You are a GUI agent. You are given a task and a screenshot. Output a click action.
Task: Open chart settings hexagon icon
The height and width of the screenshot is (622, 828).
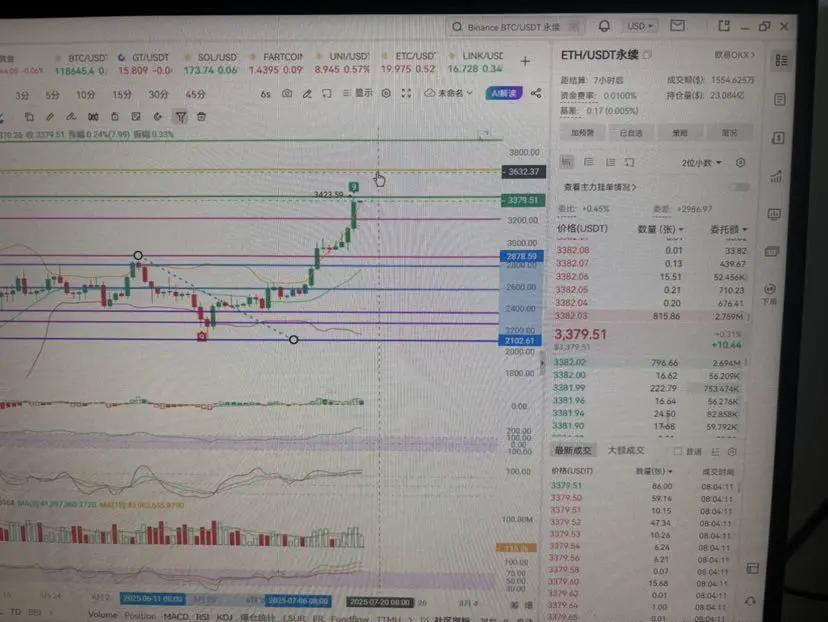coord(386,93)
